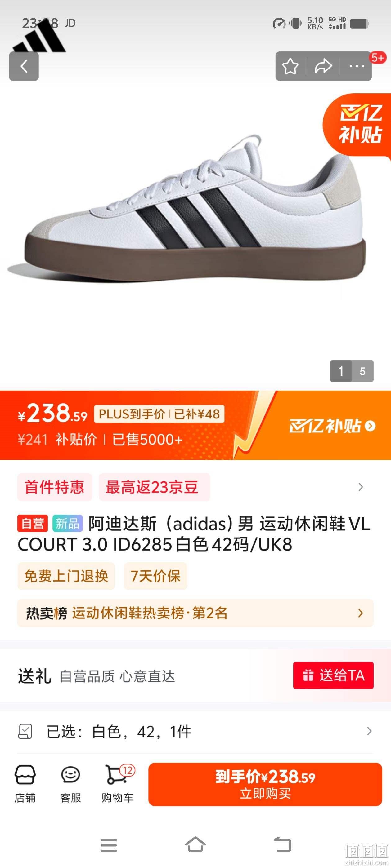Share the product using the arrow icon
This screenshot has height=868, width=391.
click(x=323, y=66)
